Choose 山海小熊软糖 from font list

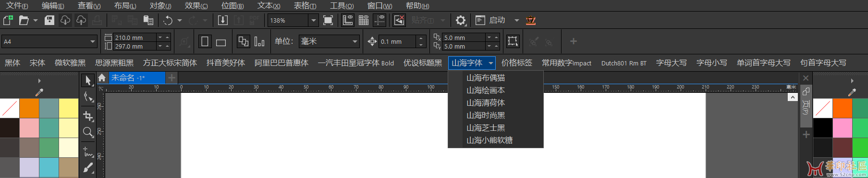click(x=489, y=140)
